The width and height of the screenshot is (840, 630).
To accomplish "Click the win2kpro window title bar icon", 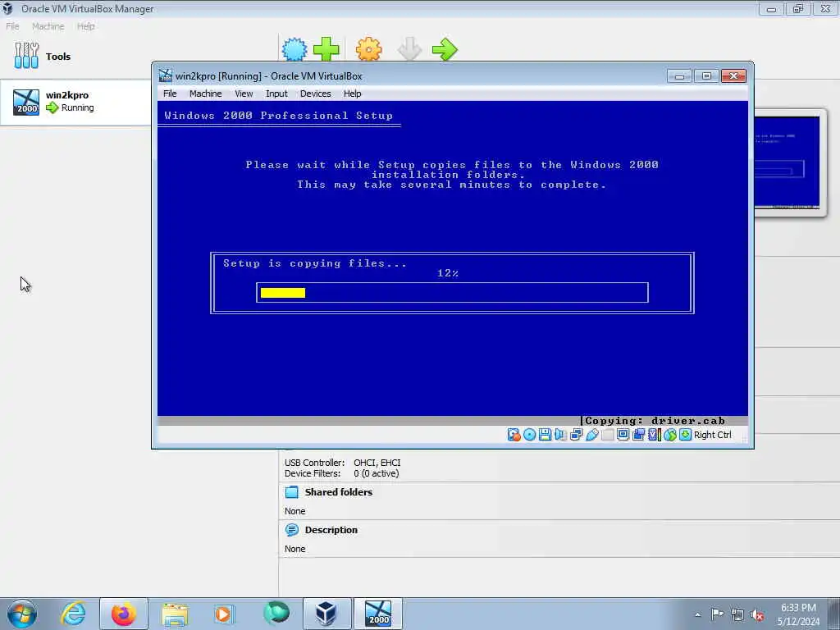I will click(166, 76).
